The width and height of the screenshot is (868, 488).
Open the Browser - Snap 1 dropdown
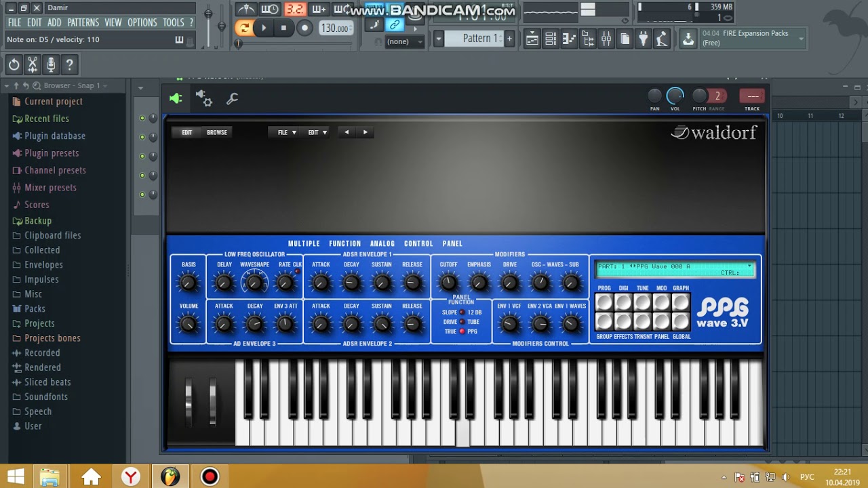pyautogui.click(x=75, y=85)
